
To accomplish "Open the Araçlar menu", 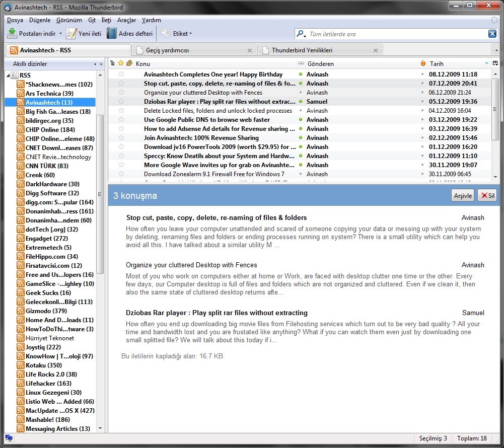I will click(126, 20).
